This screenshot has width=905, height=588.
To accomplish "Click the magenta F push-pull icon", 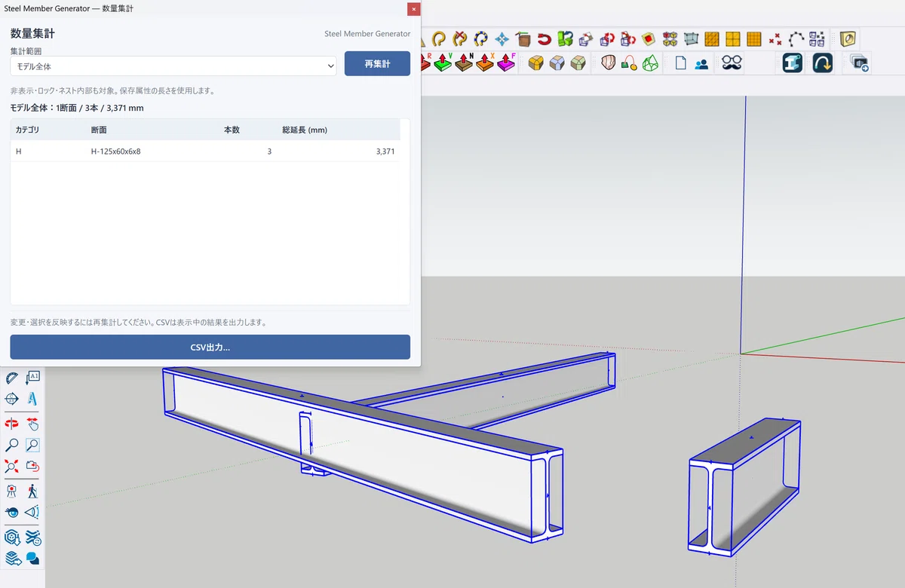I will (507, 63).
